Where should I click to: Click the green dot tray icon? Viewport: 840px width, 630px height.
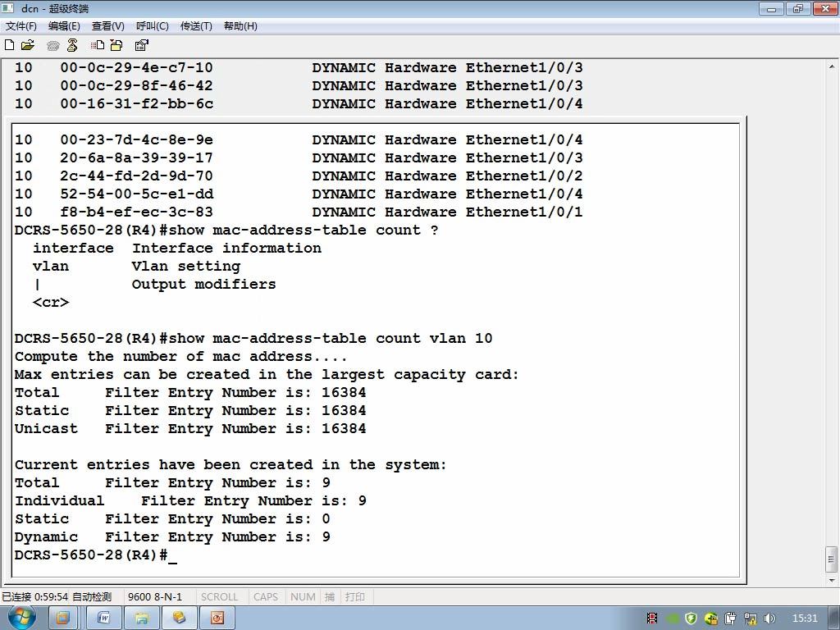(673, 619)
